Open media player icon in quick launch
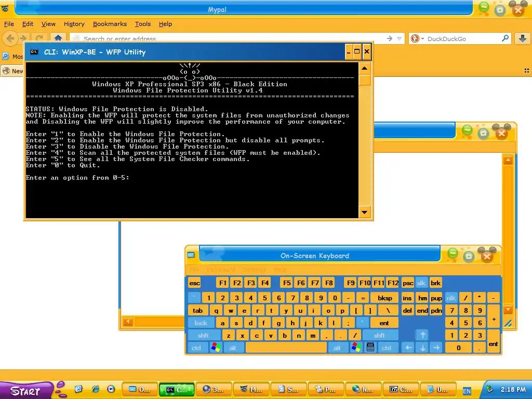The height and width of the screenshot is (399, 532). click(111, 389)
